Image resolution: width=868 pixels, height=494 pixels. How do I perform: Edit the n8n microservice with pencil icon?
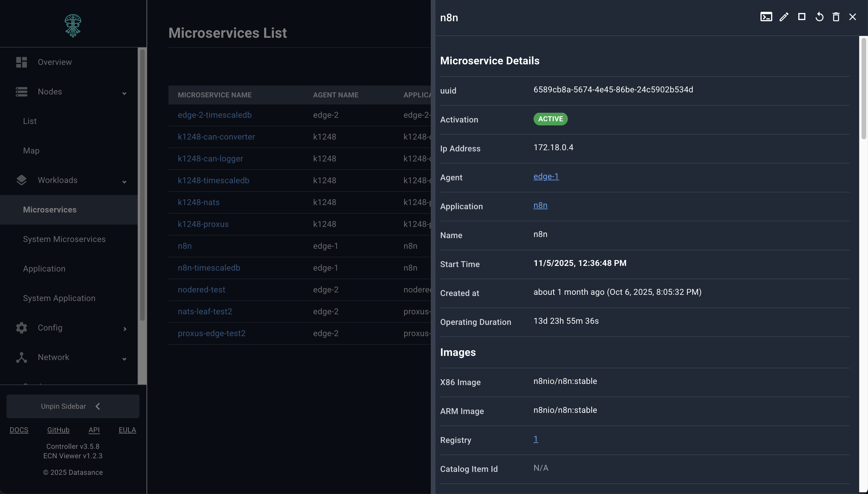tap(784, 17)
